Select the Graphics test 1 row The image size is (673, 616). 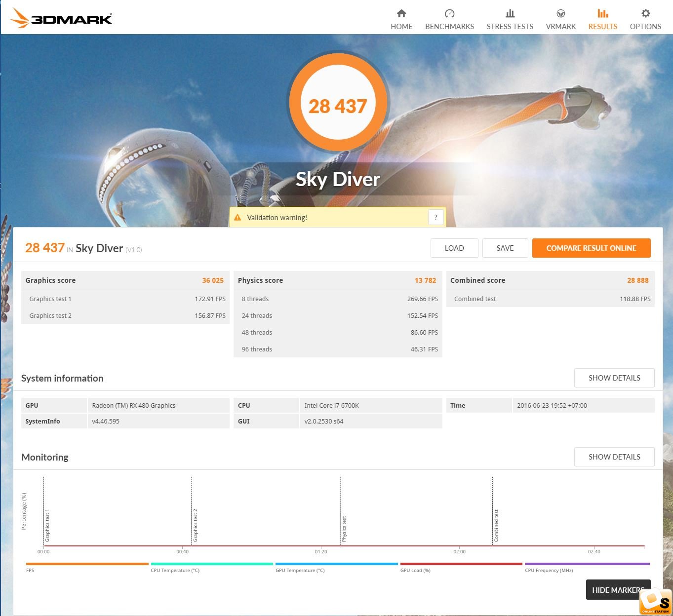click(x=125, y=299)
